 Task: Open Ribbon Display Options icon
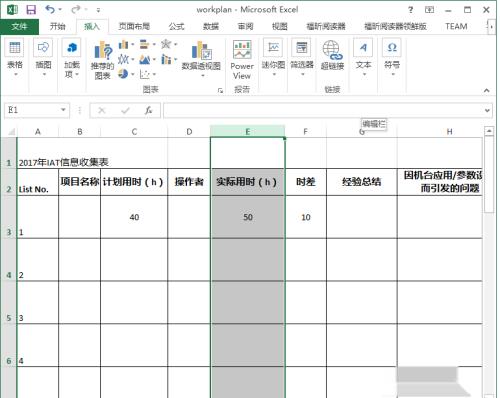pos(429,10)
